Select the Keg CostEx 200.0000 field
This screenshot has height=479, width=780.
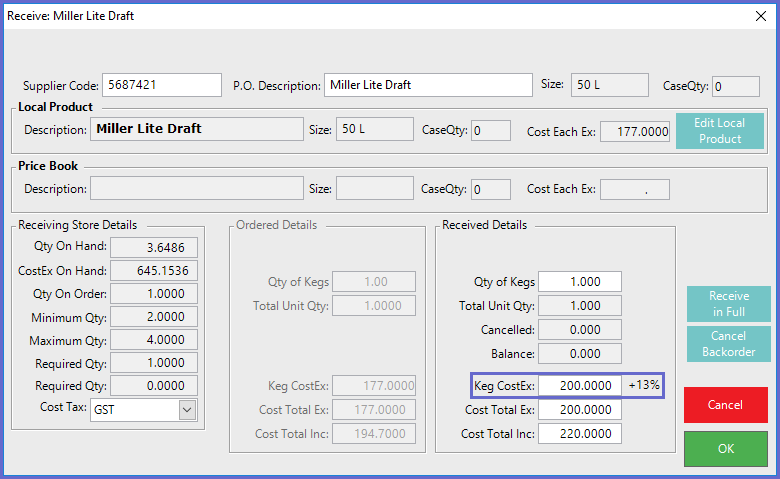580,386
